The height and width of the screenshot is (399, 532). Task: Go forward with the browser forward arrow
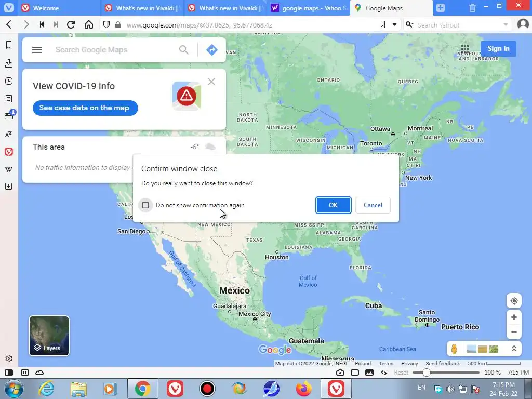point(26,24)
